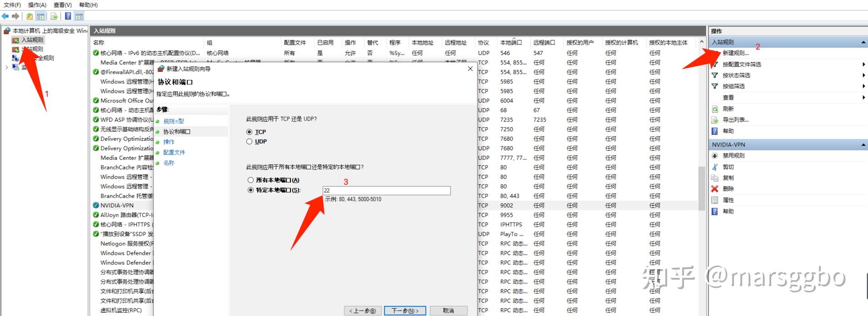Viewport: 868px width, 316px height.
Task: Select the TCP radio button
Action: [x=249, y=132]
